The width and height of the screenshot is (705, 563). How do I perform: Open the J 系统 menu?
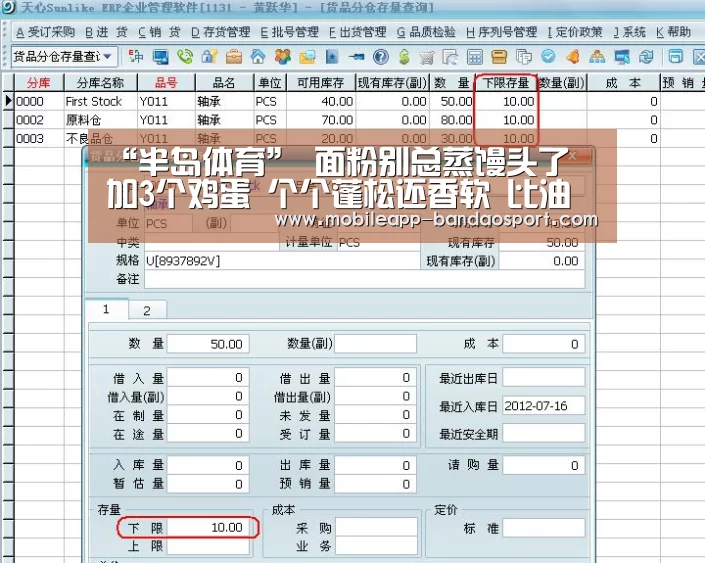[x=629, y=32]
